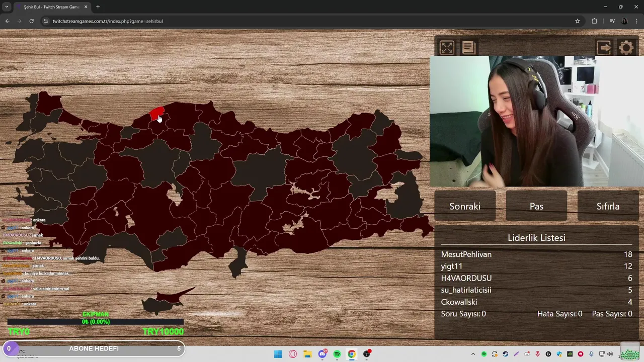The height and width of the screenshot is (362, 644).
Task: Open OBS Studio from the taskbar
Action: pyautogui.click(x=367, y=354)
